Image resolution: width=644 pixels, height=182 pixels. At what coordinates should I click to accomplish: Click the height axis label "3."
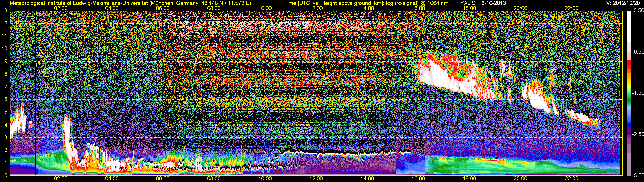click(6, 137)
